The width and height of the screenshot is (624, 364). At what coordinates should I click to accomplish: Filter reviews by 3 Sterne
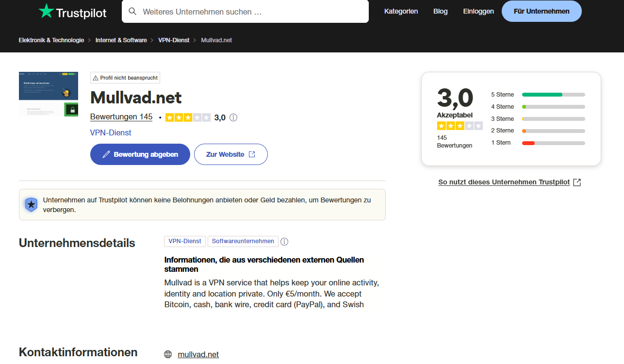(538, 119)
